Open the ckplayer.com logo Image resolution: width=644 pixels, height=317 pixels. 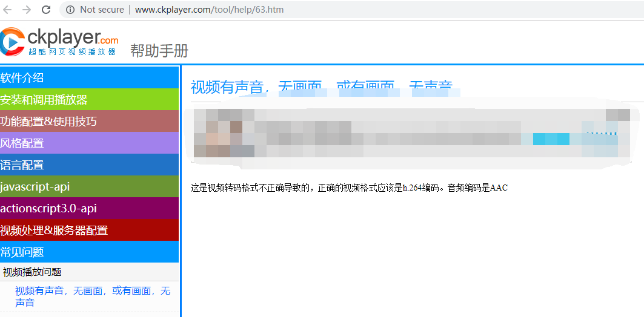[x=59, y=41]
